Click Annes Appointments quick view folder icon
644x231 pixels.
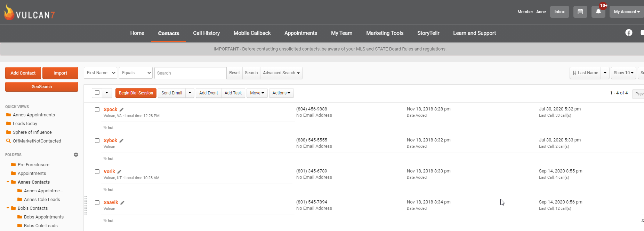[x=8, y=115]
